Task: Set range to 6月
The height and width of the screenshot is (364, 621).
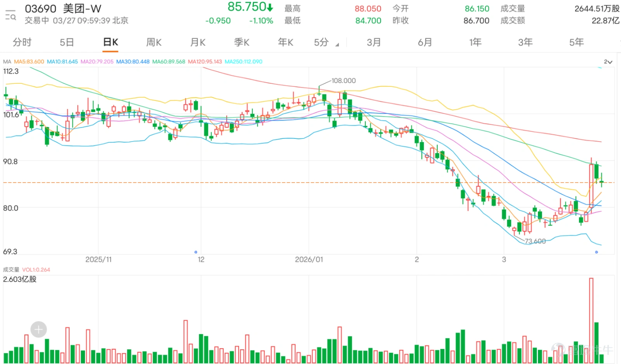Action: tap(425, 42)
